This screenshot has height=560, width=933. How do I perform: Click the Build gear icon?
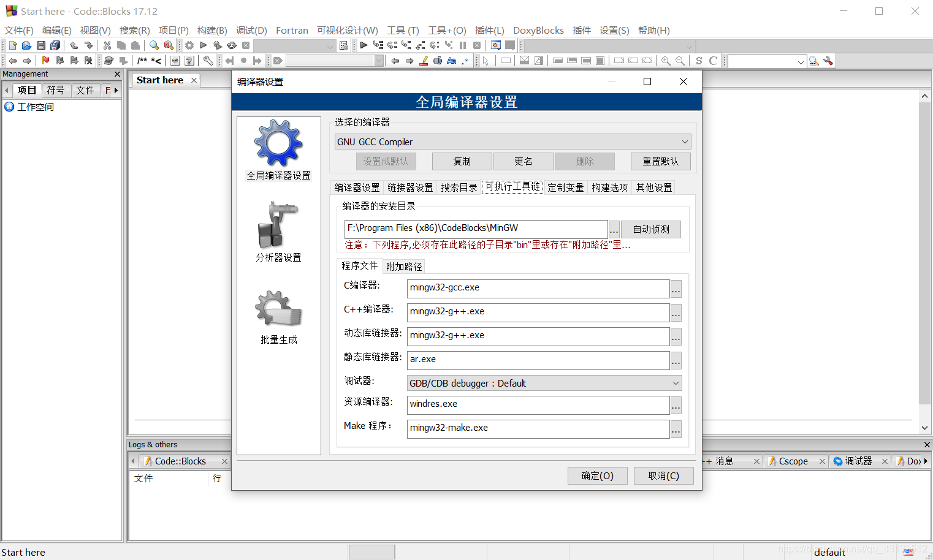[x=189, y=45]
